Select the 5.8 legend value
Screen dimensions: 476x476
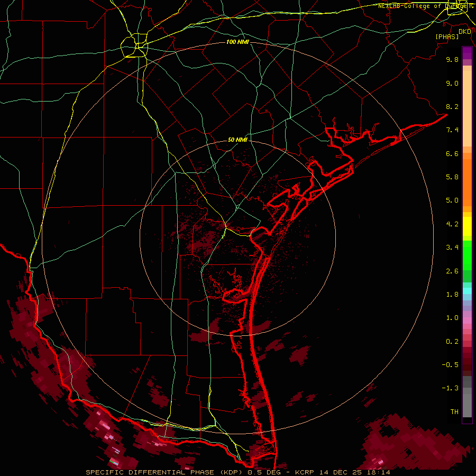click(452, 177)
